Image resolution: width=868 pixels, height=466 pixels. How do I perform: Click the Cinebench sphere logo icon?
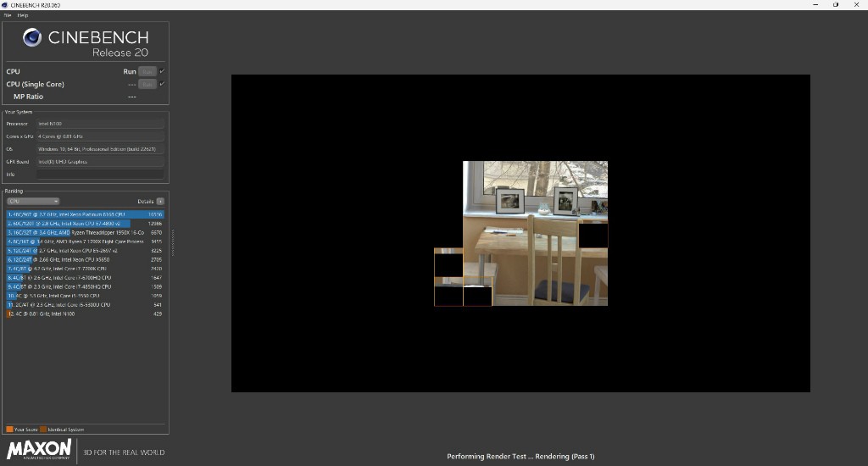[x=32, y=37]
